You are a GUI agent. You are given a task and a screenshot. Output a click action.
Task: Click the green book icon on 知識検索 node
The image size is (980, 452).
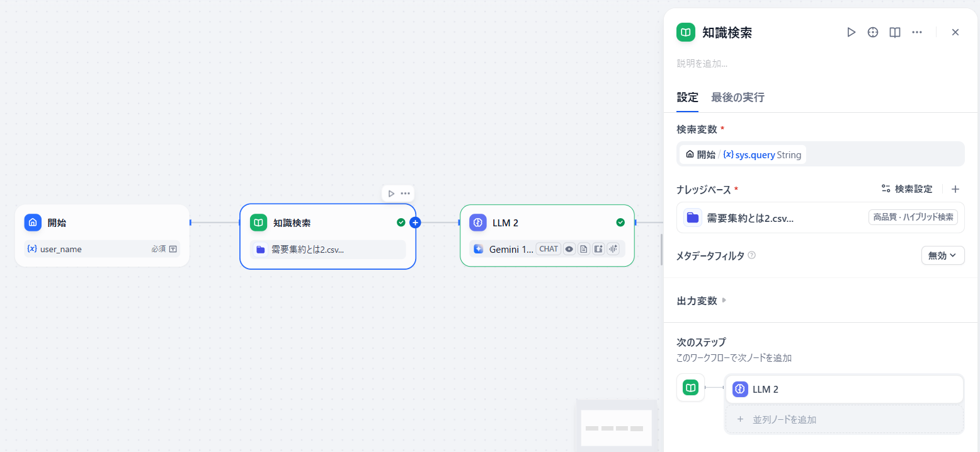[x=258, y=223]
